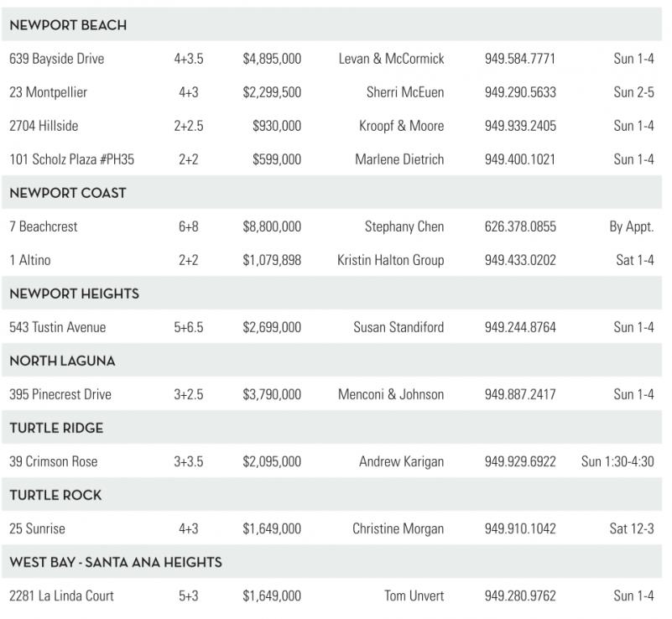
Task: Click agent name Tom Unvert
Action: 414,596
